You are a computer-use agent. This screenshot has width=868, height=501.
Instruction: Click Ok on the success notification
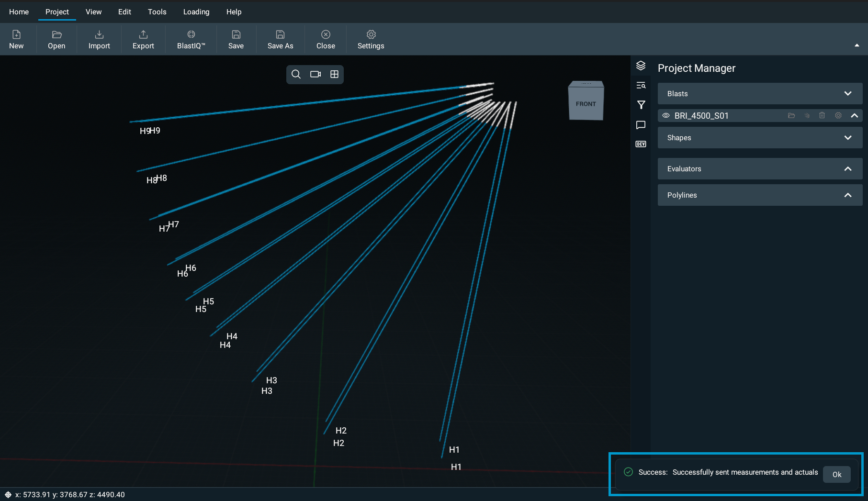836,474
